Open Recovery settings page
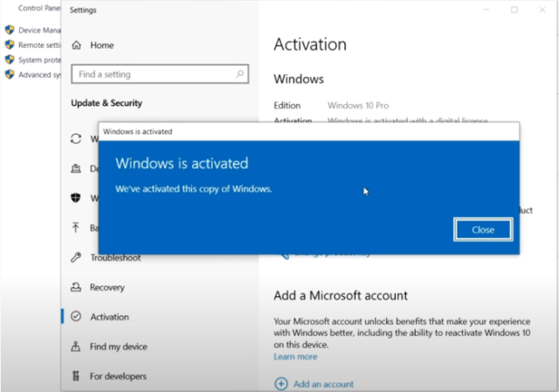The image size is (559, 392). 107,287
